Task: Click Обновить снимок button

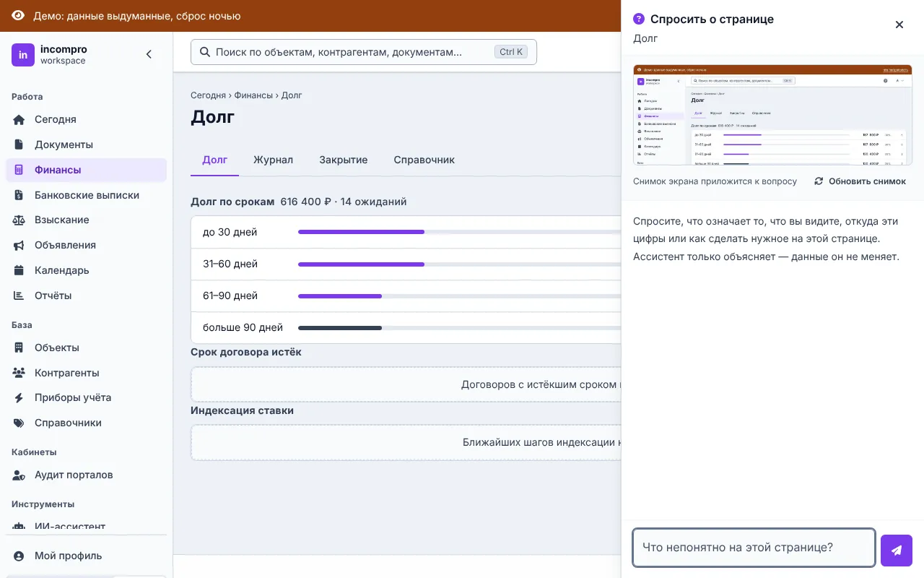Action: click(860, 181)
